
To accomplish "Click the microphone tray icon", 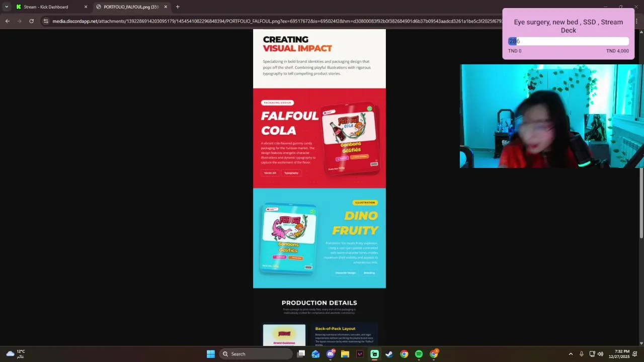I will [x=582, y=354].
